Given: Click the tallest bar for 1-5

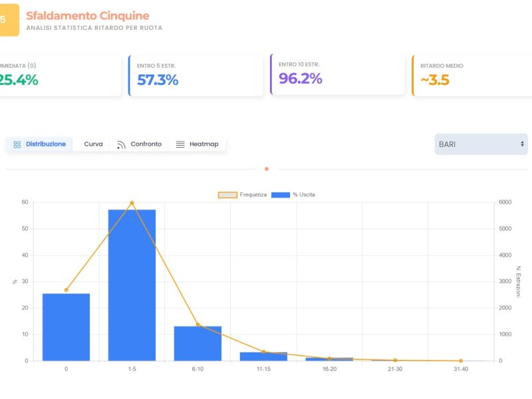Looking at the screenshot, I should [x=132, y=286].
